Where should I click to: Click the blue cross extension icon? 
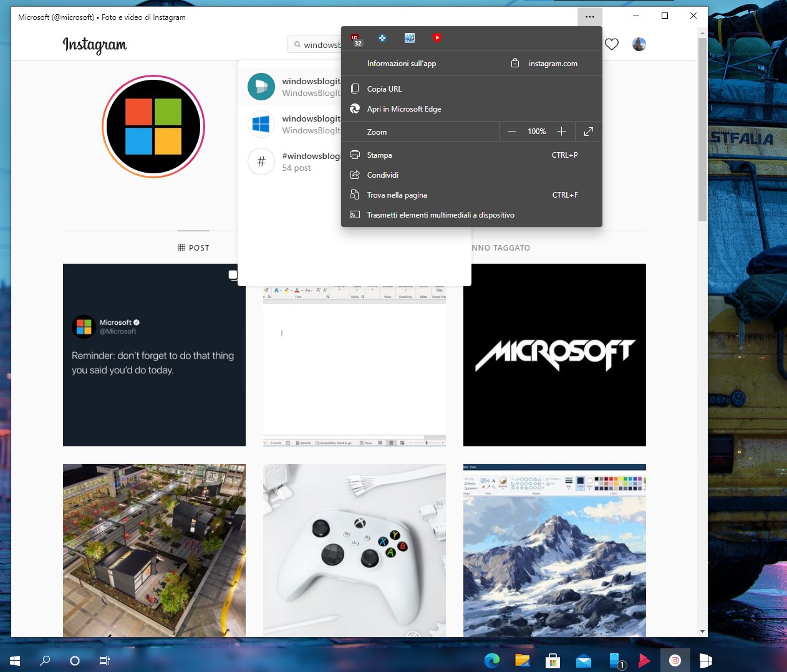(382, 38)
